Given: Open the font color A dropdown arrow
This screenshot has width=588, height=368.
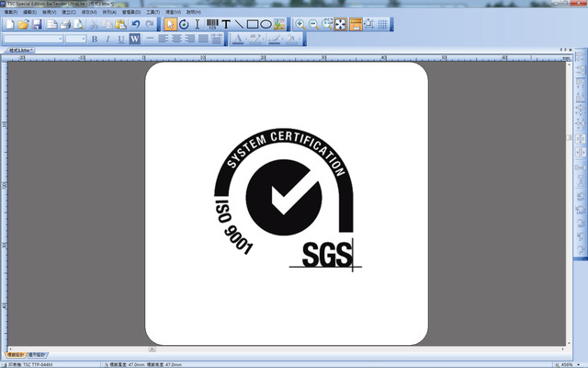Looking at the screenshot, I should click(x=246, y=39).
